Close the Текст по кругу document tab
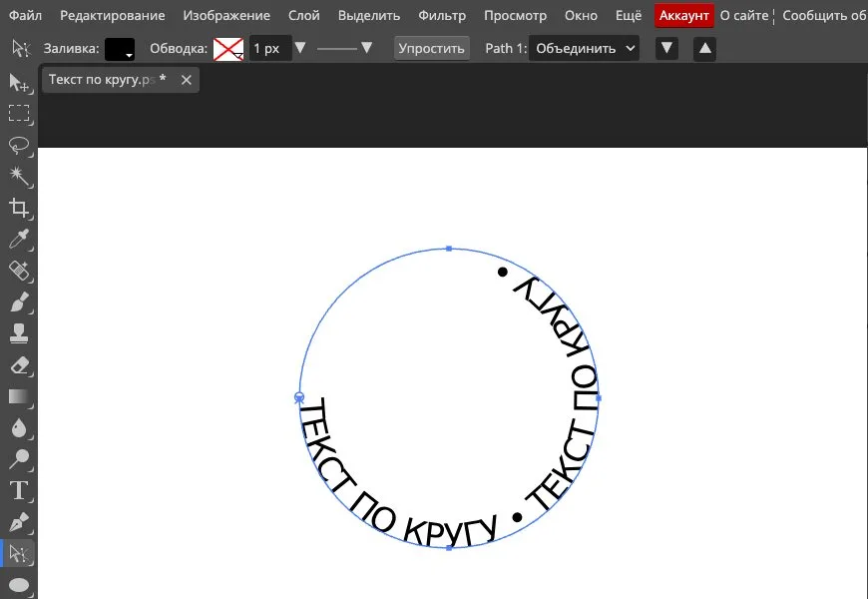The image size is (868, 599). (187, 80)
